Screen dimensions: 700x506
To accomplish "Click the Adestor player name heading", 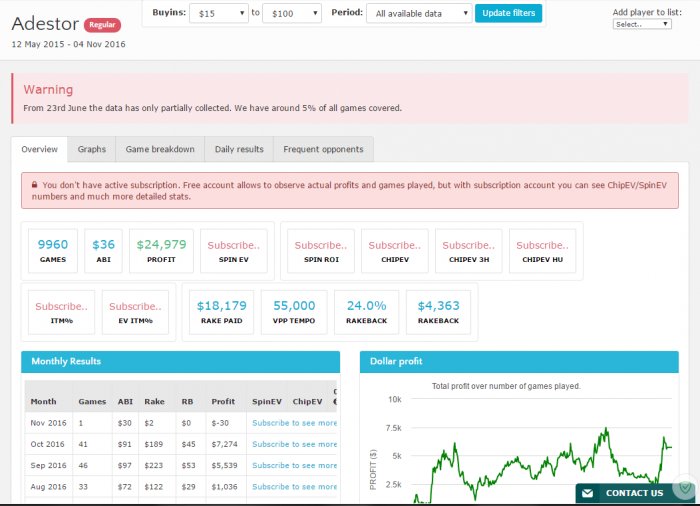I will click(x=45, y=24).
